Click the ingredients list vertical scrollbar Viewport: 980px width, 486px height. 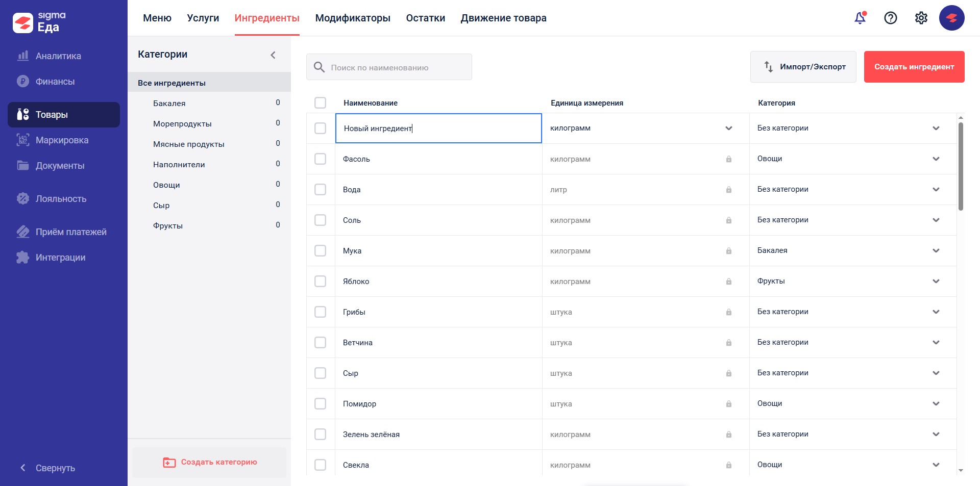click(x=961, y=166)
